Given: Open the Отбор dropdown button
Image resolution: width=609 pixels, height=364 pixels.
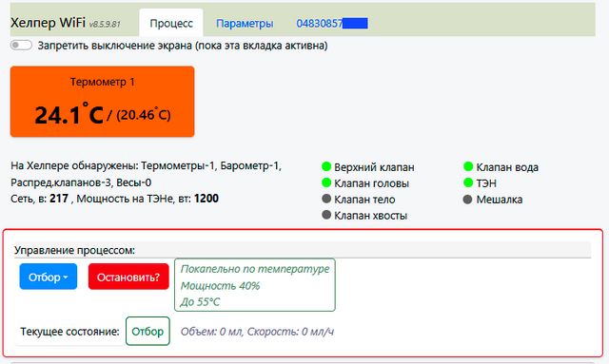Looking at the screenshot, I should coord(49,277).
